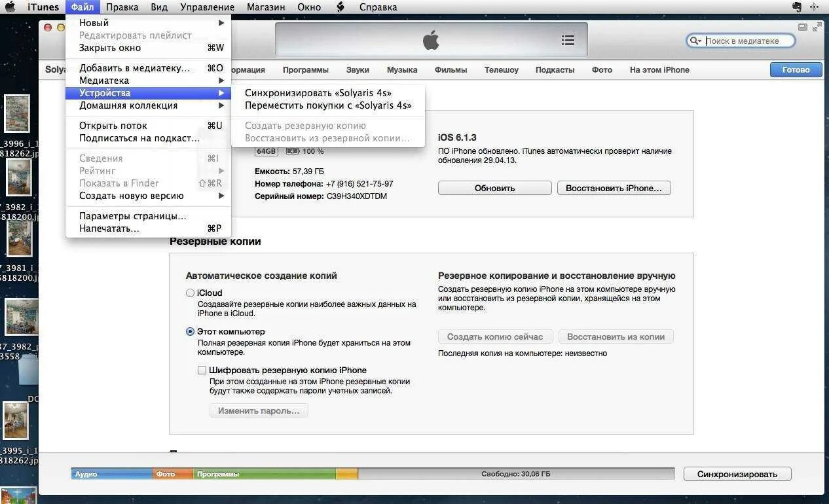Click the search magnifier dropdown icon
Viewport: 829px width, 504px height.
[695, 41]
